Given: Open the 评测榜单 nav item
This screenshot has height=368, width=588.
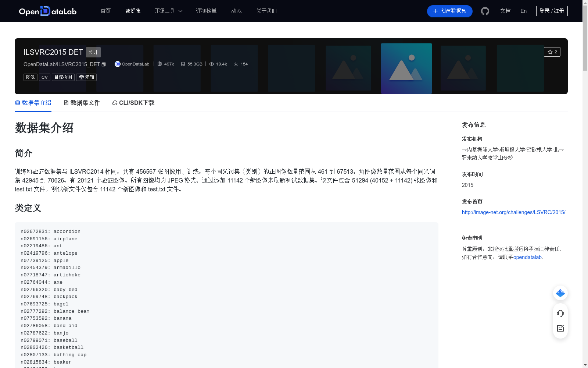Looking at the screenshot, I should pyautogui.click(x=206, y=11).
